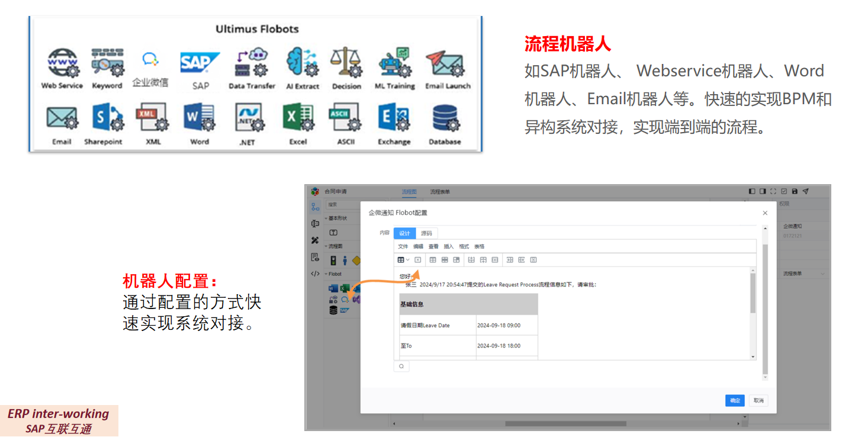The width and height of the screenshot is (868, 437).
Task: Open the 表格 editor menu
Action: [x=480, y=246]
